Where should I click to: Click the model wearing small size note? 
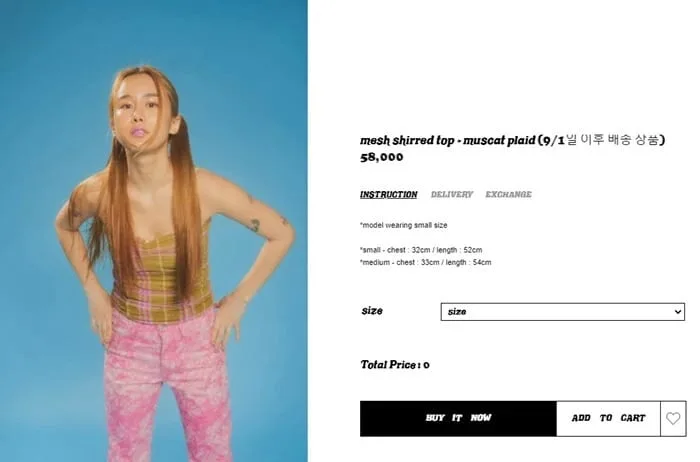click(404, 225)
